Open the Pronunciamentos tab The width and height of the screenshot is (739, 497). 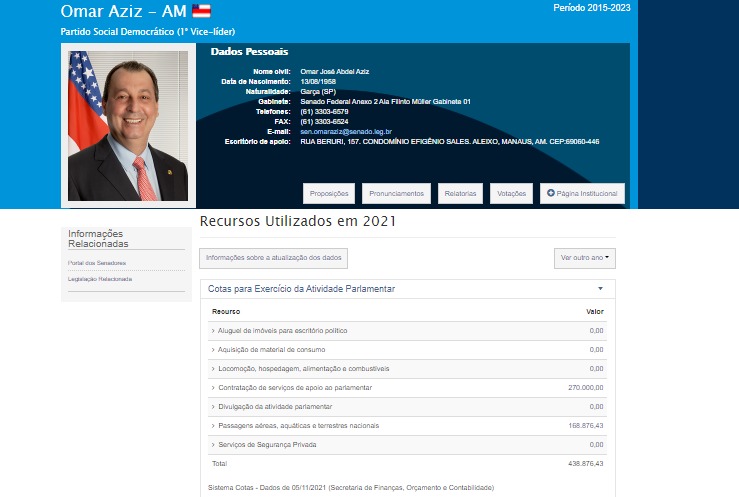pos(396,193)
